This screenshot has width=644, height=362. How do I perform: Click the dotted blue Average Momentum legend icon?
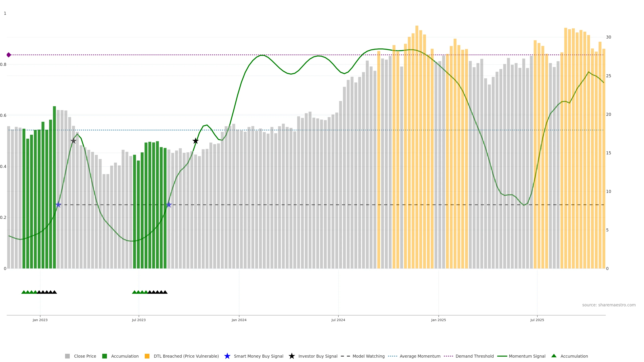click(392, 356)
